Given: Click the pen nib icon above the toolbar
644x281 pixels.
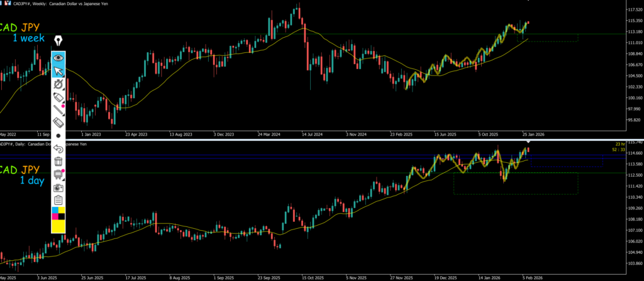Looking at the screenshot, I should point(58,41).
